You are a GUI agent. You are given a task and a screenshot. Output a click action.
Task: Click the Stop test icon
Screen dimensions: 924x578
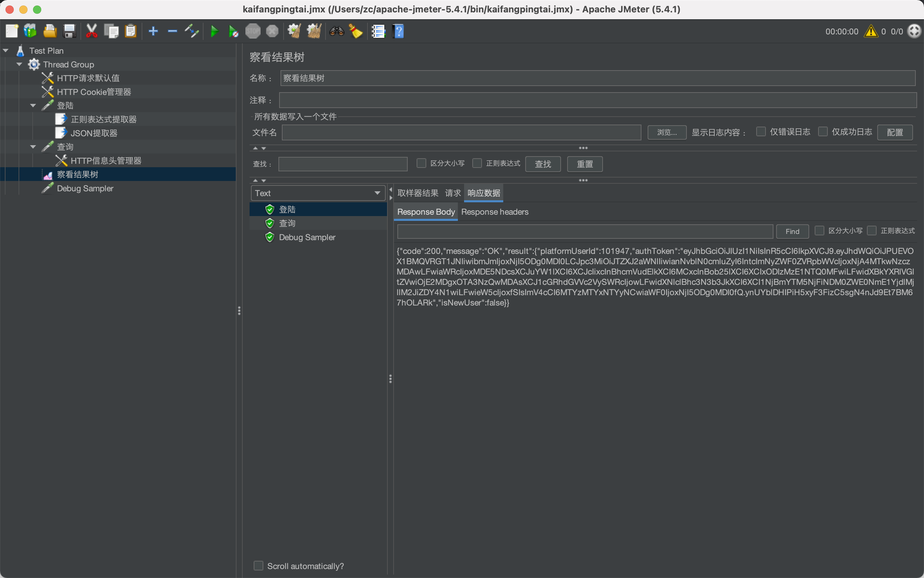(x=253, y=31)
